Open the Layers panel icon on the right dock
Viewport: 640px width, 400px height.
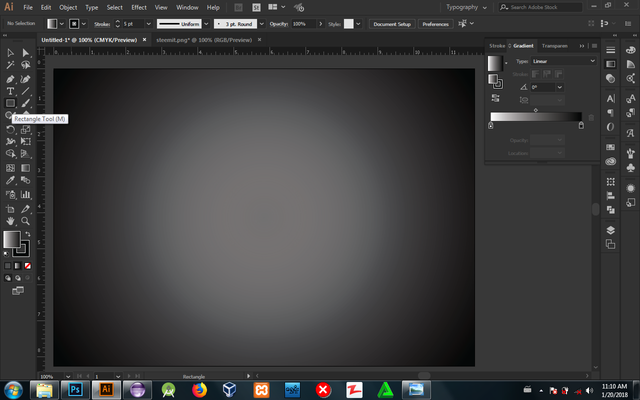click(610, 230)
